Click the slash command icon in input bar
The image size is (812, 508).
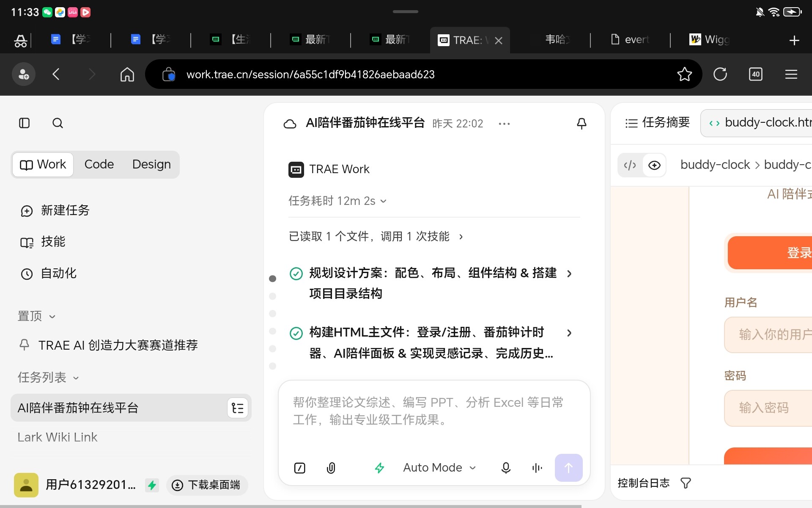pos(299,468)
